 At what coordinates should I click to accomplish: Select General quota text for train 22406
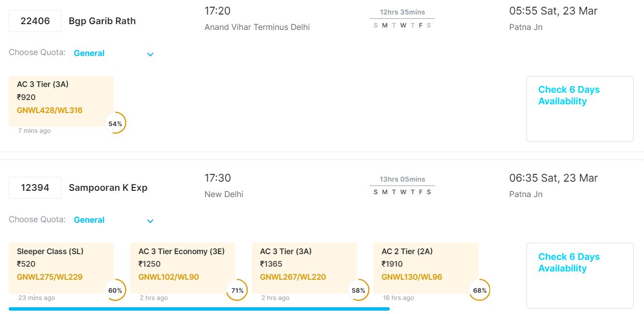(x=89, y=53)
